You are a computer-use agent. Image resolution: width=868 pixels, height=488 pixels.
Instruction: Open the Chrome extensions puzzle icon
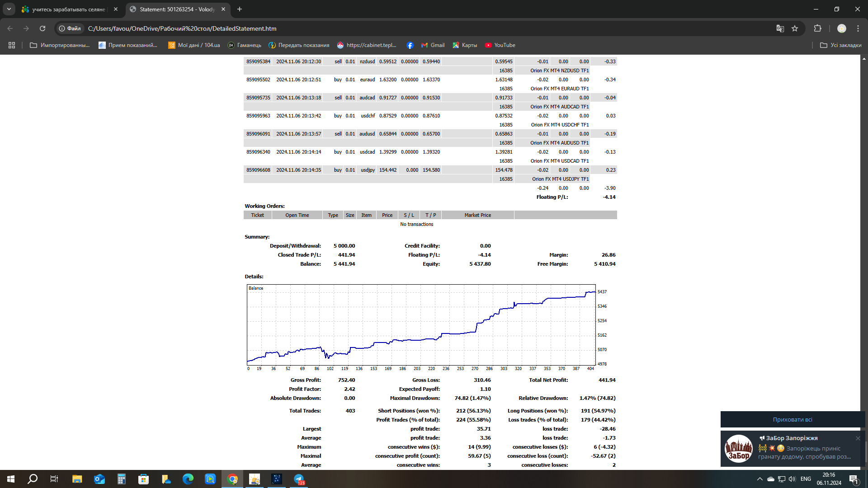point(817,28)
